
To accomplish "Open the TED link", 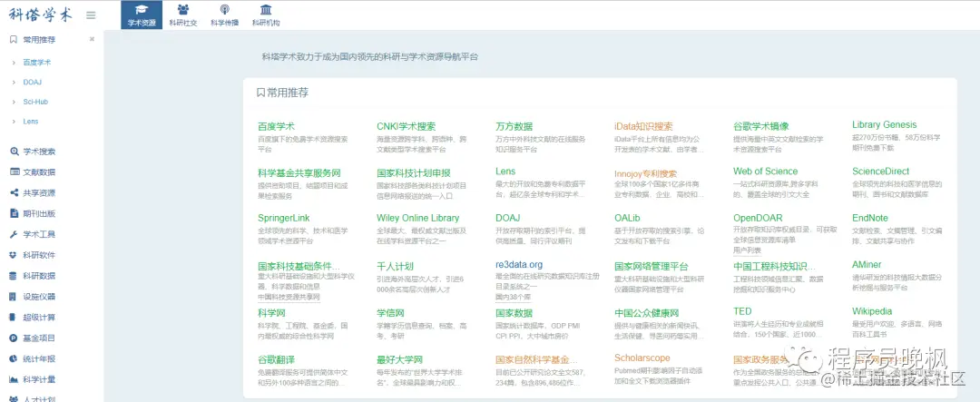I will (742, 311).
